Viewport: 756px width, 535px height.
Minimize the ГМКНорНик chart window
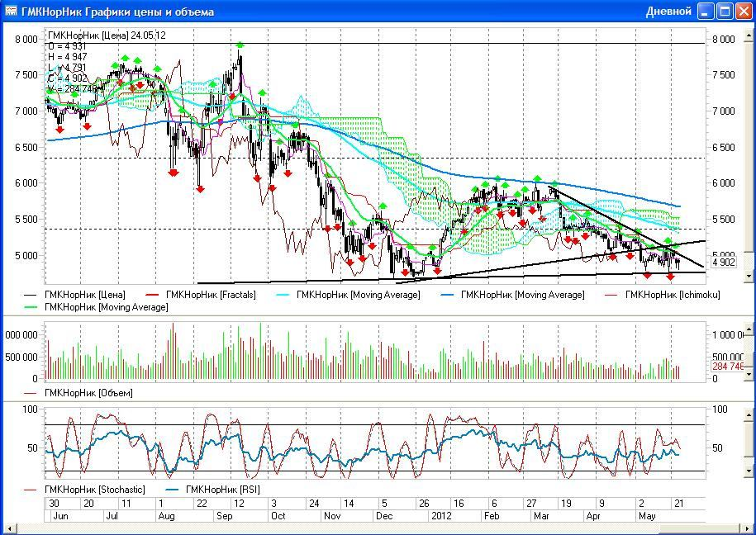[706, 11]
